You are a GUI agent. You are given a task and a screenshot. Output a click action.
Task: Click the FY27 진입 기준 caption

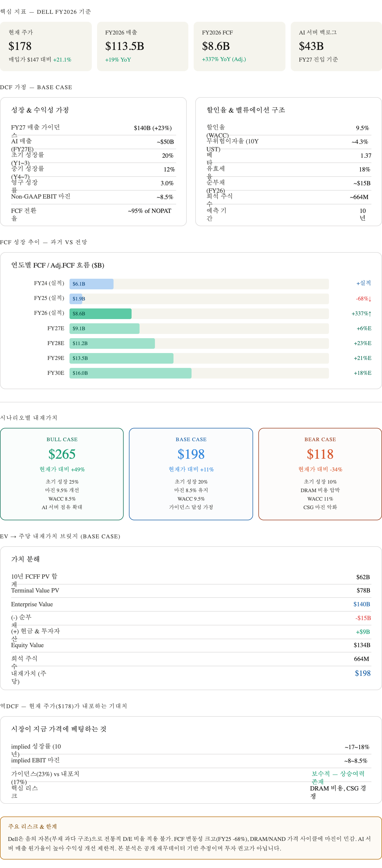(x=318, y=59)
